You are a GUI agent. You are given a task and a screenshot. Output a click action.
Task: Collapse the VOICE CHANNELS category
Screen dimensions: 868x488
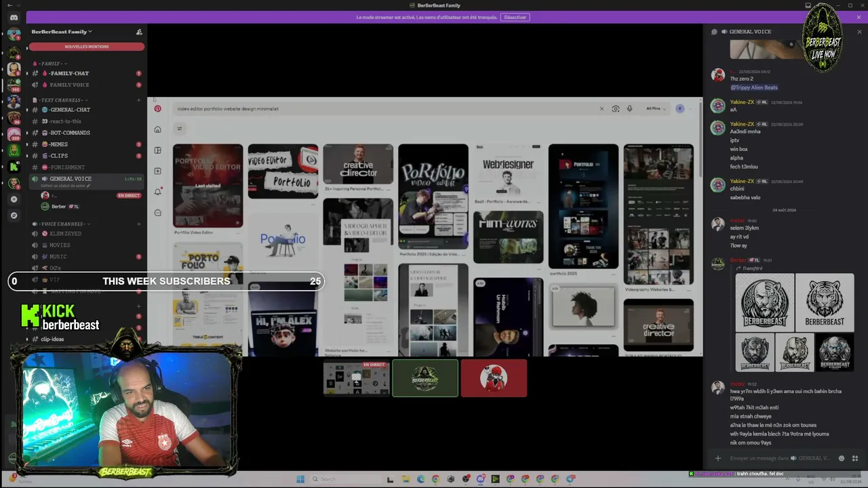[x=61, y=224]
